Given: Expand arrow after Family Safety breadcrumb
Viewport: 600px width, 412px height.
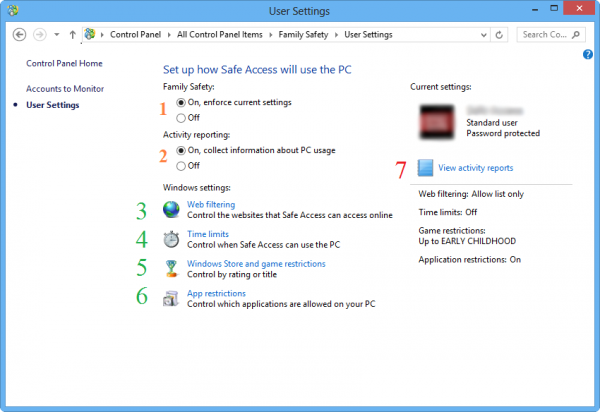Looking at the screenshot, I should point(336,35).
